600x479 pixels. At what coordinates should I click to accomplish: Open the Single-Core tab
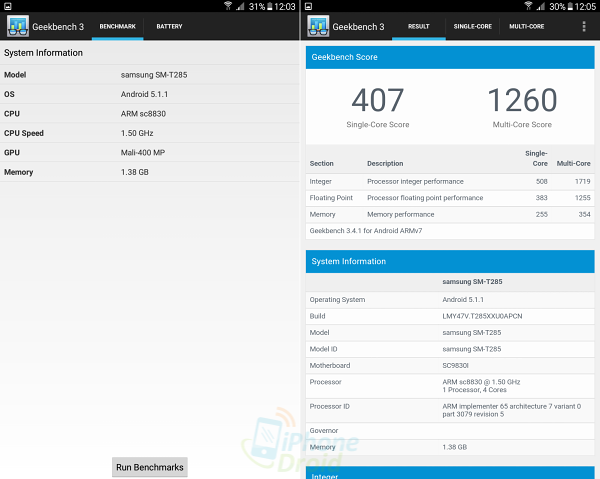(471, 26)
